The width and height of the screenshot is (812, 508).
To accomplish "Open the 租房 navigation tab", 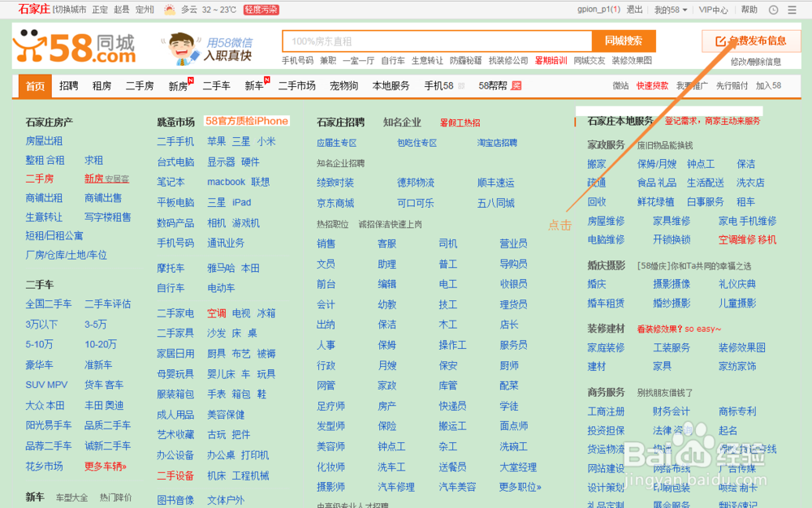I will 101,86.
